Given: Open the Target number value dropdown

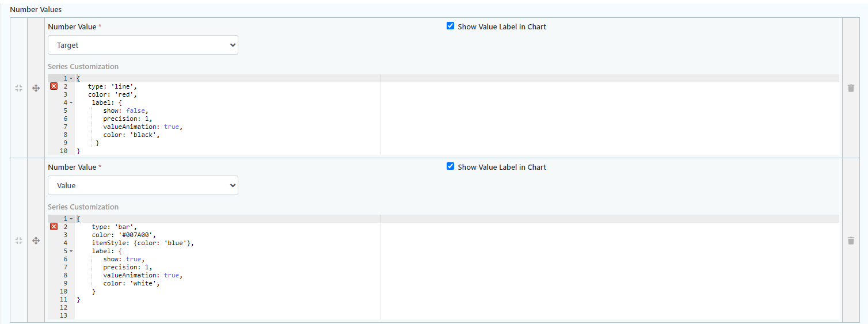Looking at the screenshot, I should pyautogui.click(x=143, y=45).
